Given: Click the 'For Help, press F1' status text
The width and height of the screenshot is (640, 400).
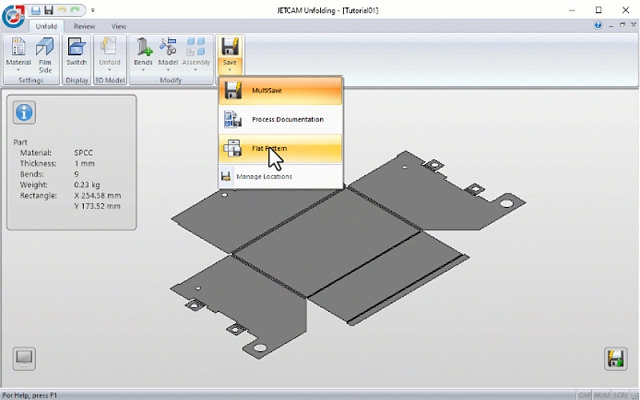Looking at the screenshot, I should (29, 395).
